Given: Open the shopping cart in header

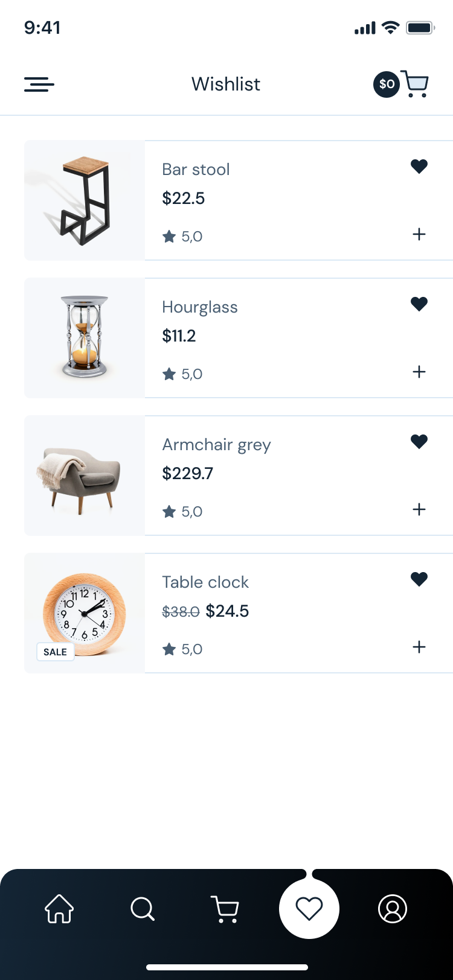Looking at the screenshot, I should (416, 84).
